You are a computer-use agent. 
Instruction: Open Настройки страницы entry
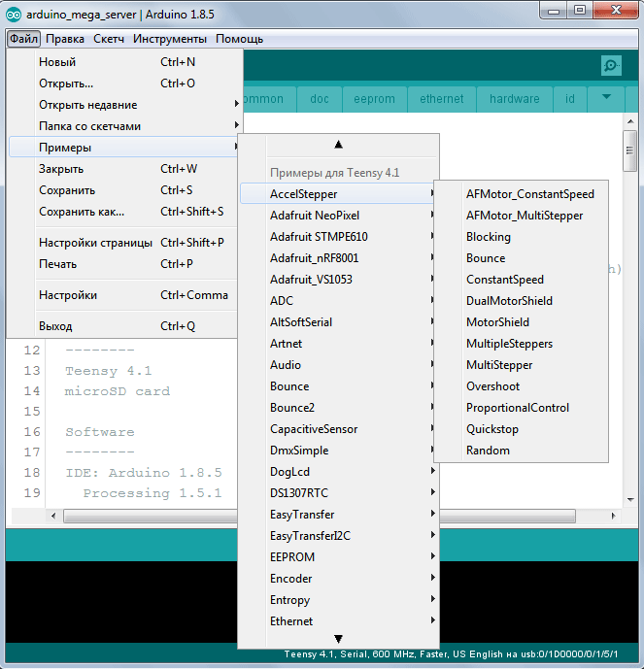123,243
